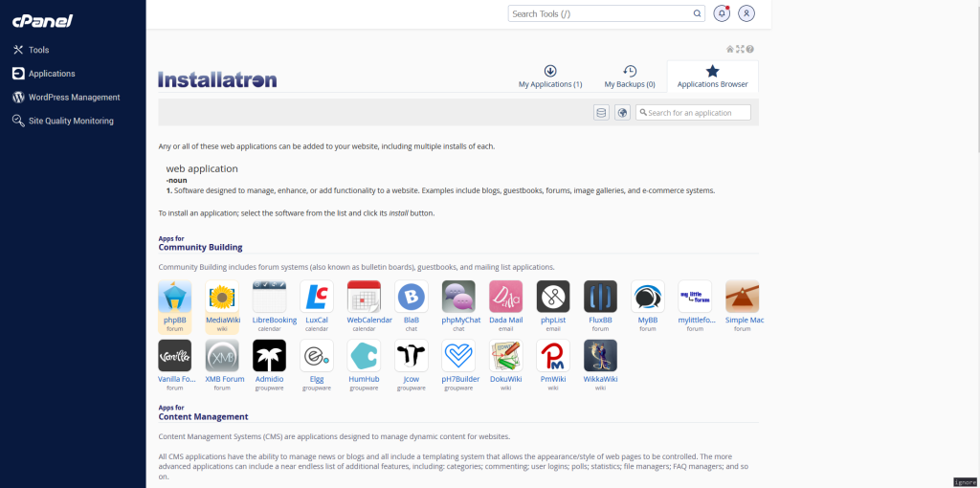Click the Installatron logo
This screenshot has height=488, width=980.
(x=217, y=79)
